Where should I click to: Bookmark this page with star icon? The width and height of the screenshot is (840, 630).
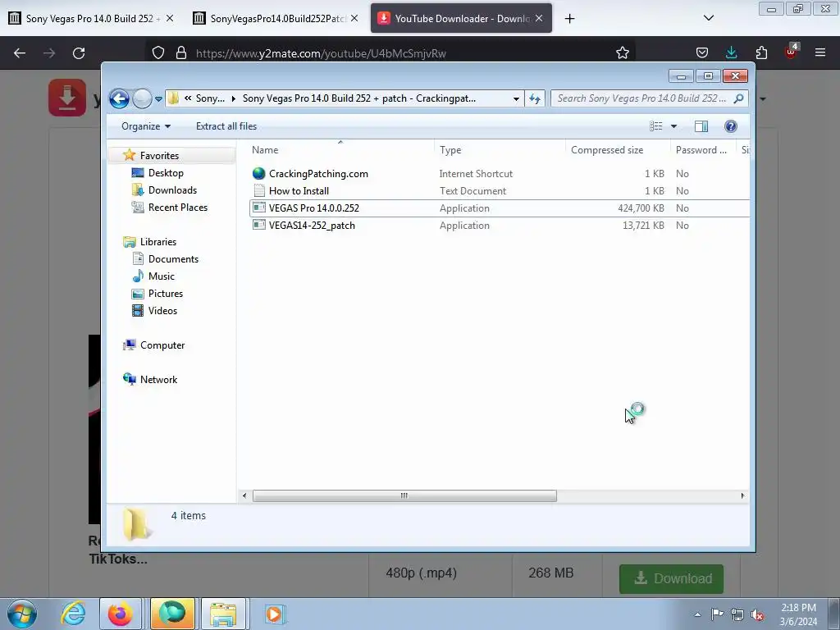click(x=622, y=53)
